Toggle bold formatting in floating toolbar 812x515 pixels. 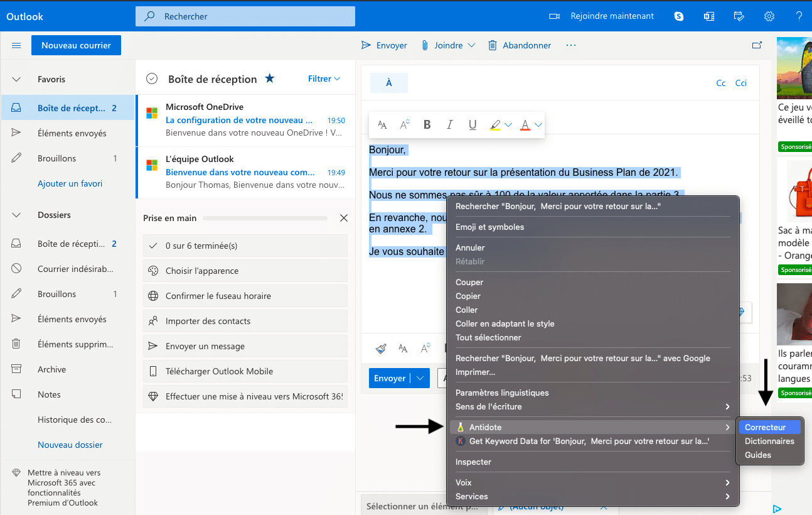click(427, 125)
